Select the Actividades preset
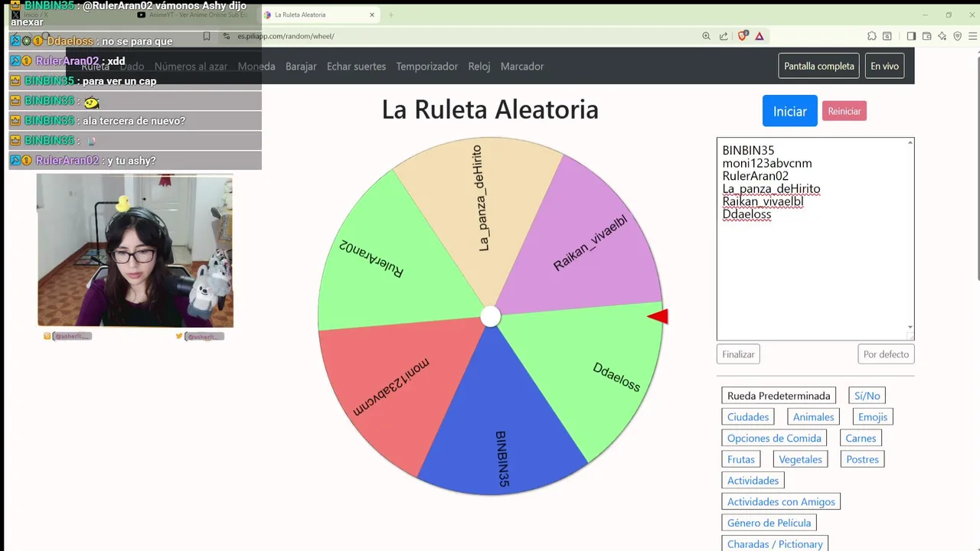Viewport: 980px width, 551px height. (753, 481)
